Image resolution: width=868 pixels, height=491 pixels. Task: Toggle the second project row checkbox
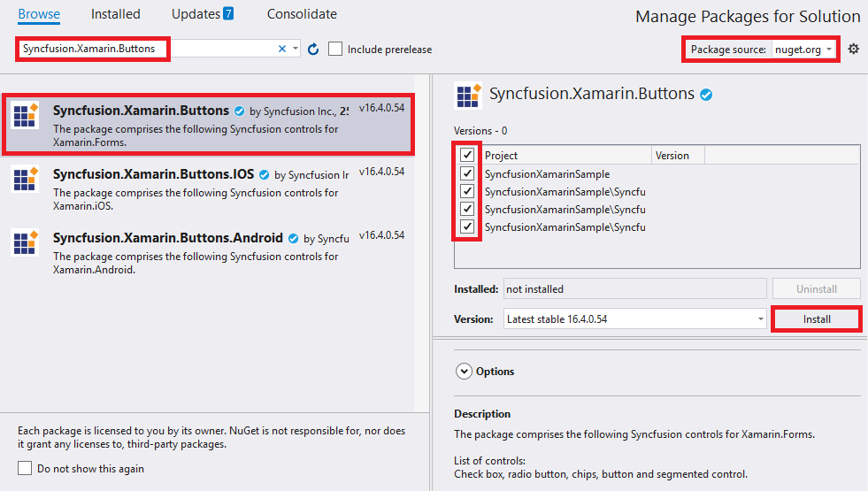tap(467, 191)
